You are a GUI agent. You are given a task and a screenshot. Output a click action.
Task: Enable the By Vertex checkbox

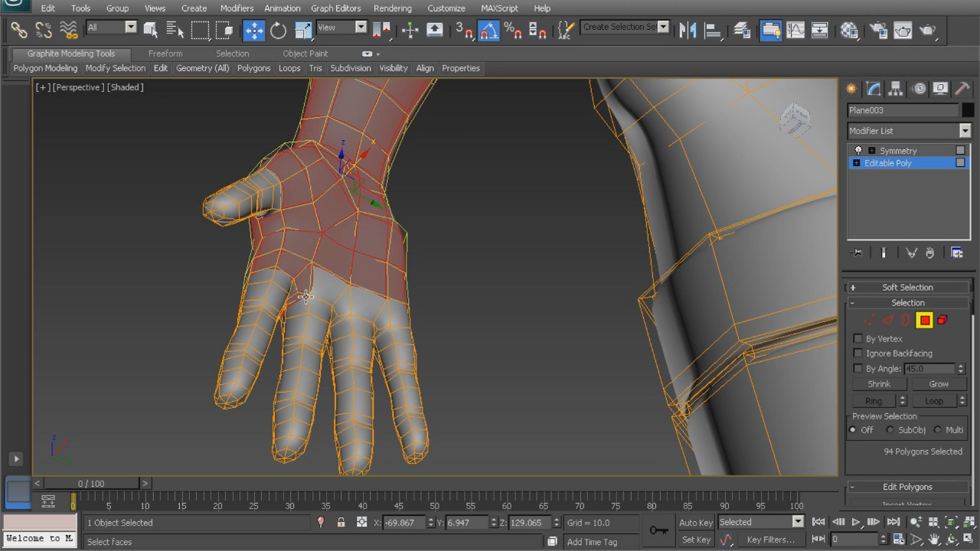858,338
